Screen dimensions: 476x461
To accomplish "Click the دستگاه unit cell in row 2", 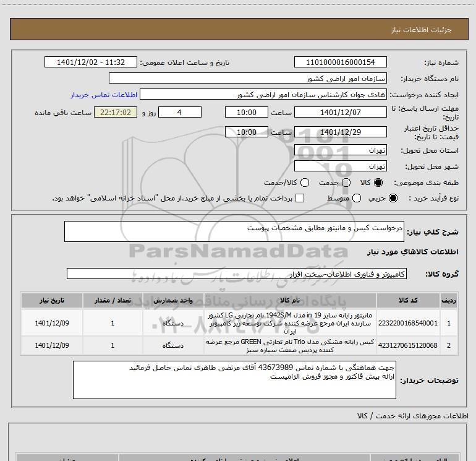I will point(173,345).
